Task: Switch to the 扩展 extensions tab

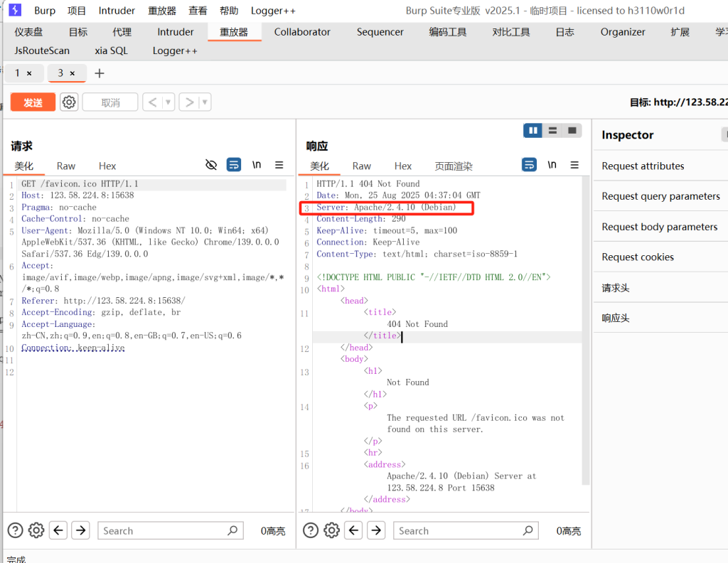Action: [x=680, y=32]
